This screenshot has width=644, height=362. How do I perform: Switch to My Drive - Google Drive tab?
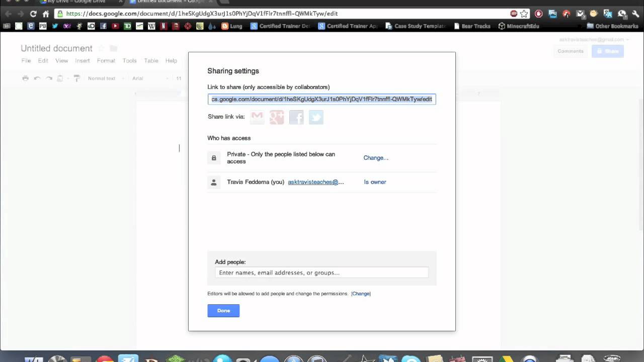75,2
